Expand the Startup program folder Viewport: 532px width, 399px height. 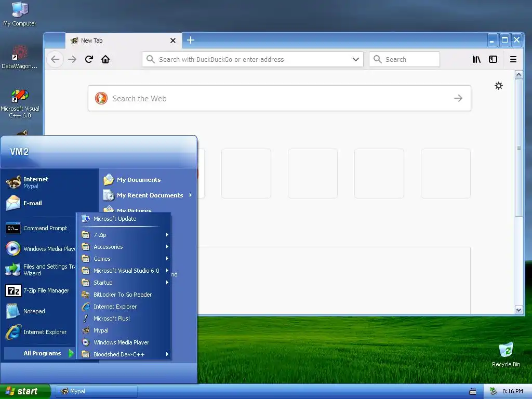click(x=124, y=283)
